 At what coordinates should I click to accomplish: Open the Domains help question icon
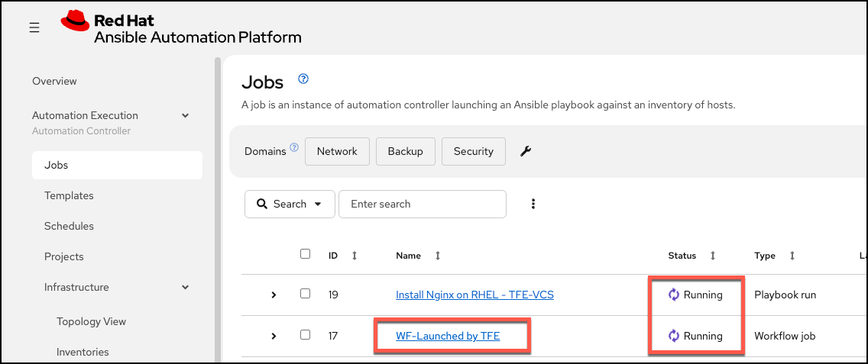[x=294, y=148]
